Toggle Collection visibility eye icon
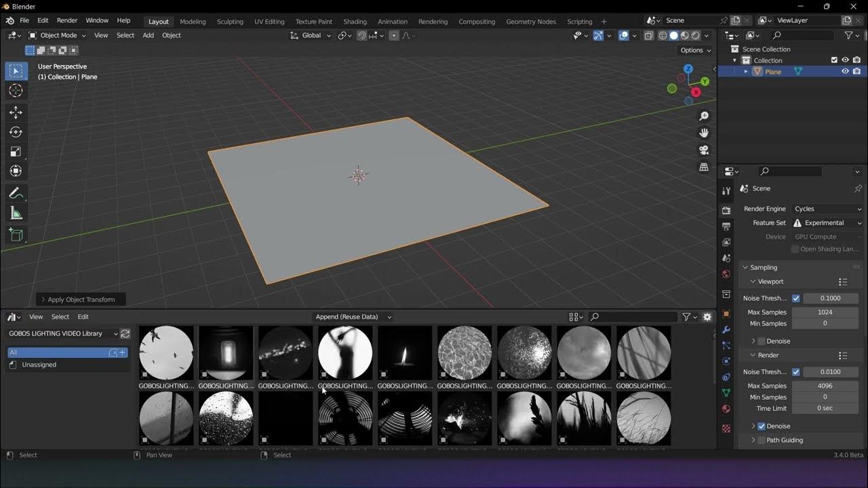868x488 pixels. click(845, 60)
